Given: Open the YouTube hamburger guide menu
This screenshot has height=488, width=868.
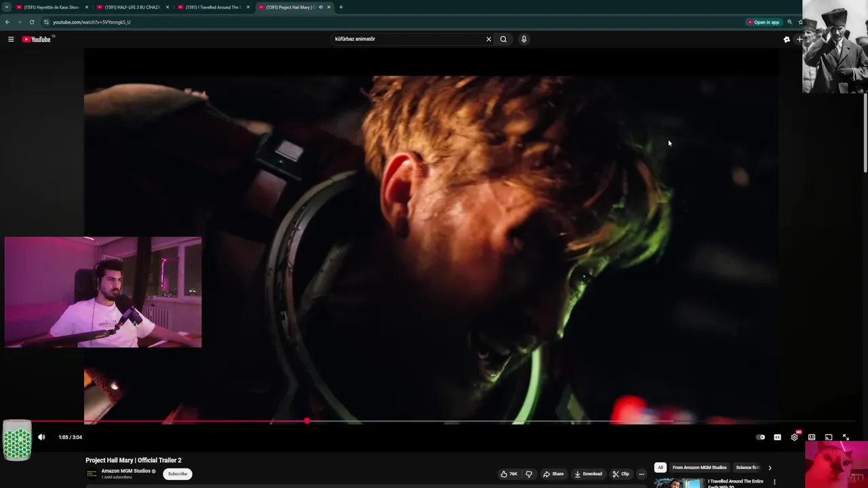Looking at the screenshot, I should (x=11, y=39).
